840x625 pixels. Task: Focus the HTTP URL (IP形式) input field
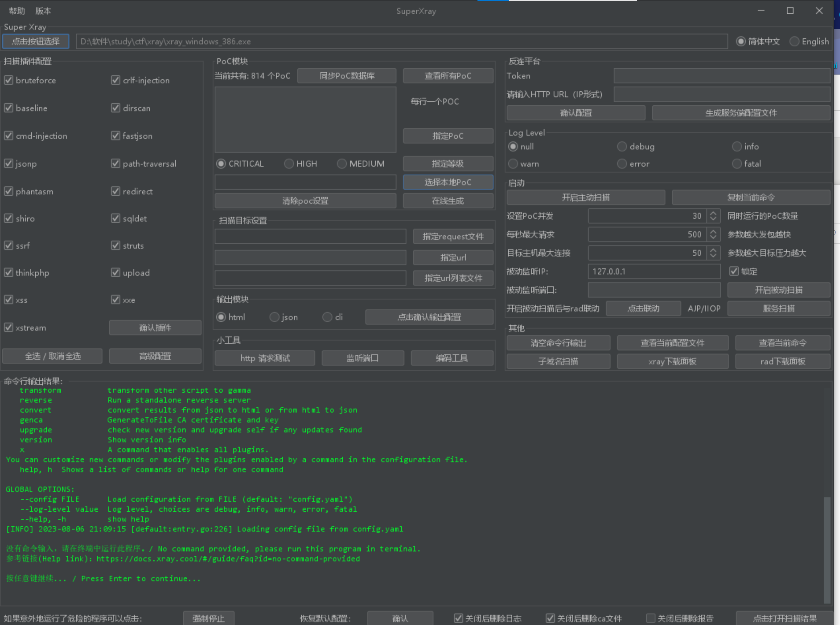click(722, 94)
